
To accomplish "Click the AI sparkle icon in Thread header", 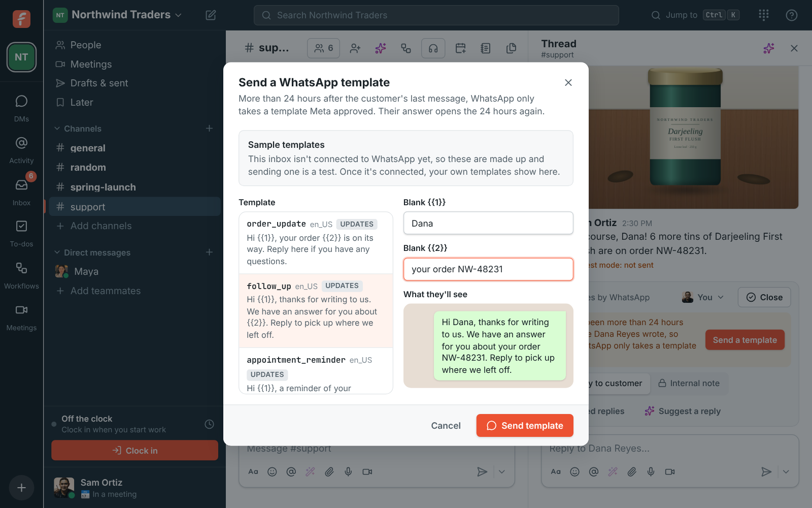I will (769, 48).
